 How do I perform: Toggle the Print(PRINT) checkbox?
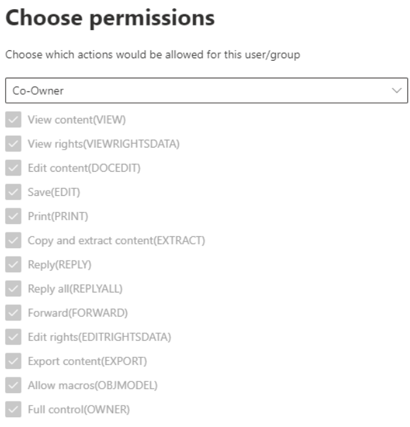pyautogui.click(x=13, y=216)
